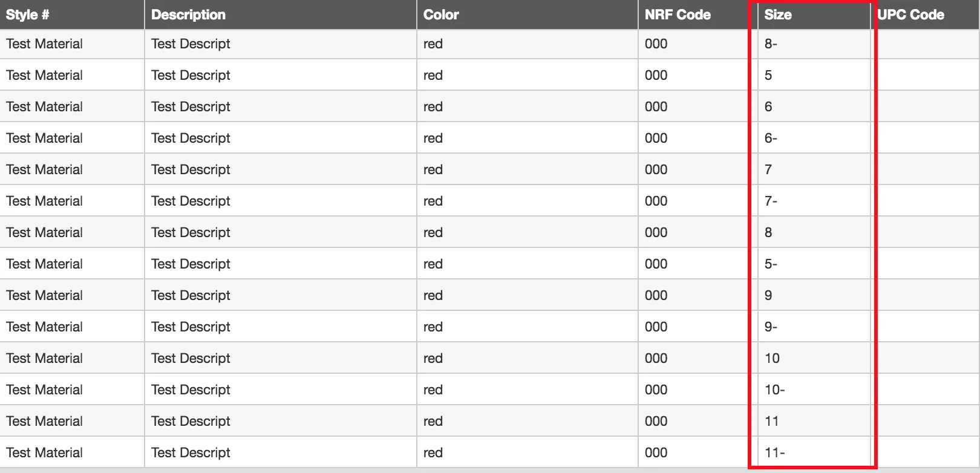The image size is (980, 473).
Task: Select the Size cell reading '8-'
Action: pyautogui.click(x=771, y=44)
